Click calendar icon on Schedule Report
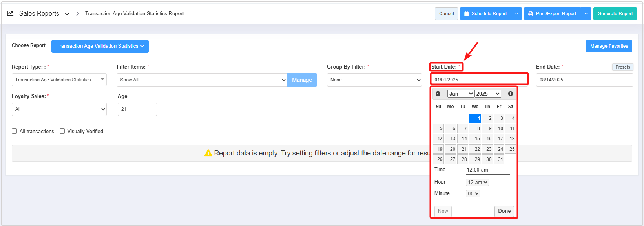This screenshot has width=644, height=226. pyautogui.click(x=467, y=14)
